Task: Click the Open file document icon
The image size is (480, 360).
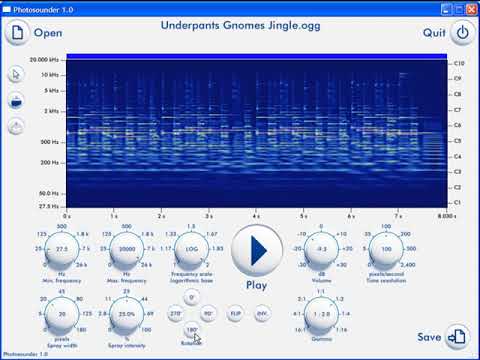Action: click(17, 33)
